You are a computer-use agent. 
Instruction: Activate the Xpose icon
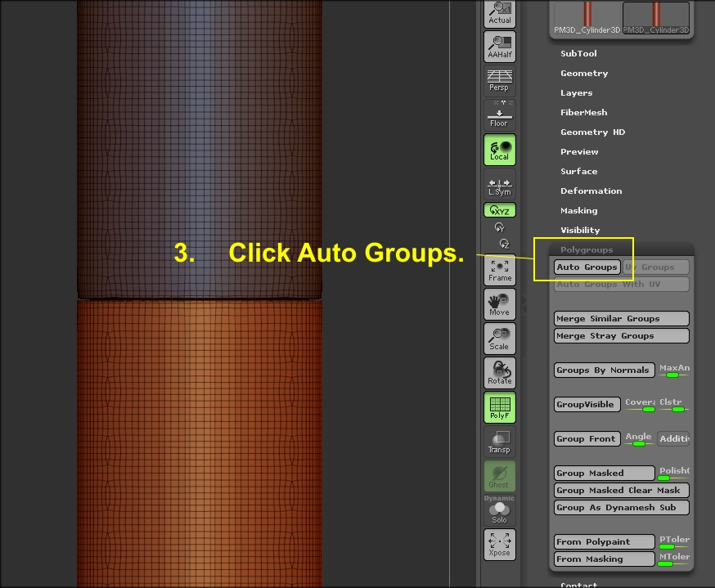500,544
